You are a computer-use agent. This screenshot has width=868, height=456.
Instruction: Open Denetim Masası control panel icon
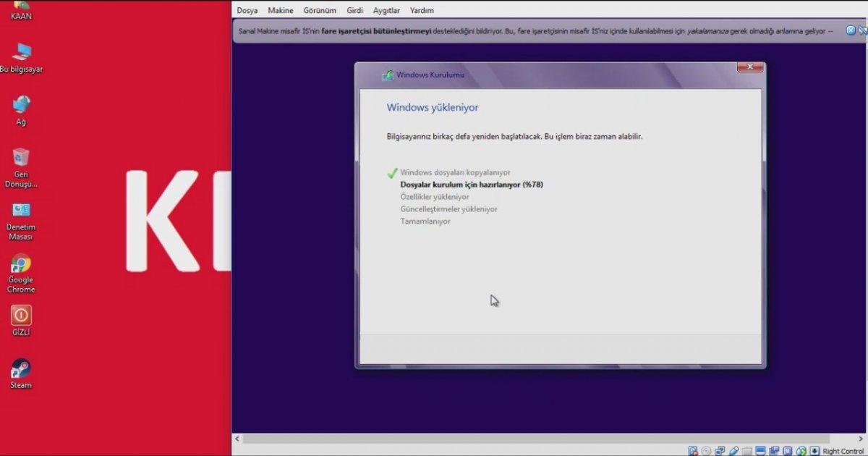[x=21, y=221]
